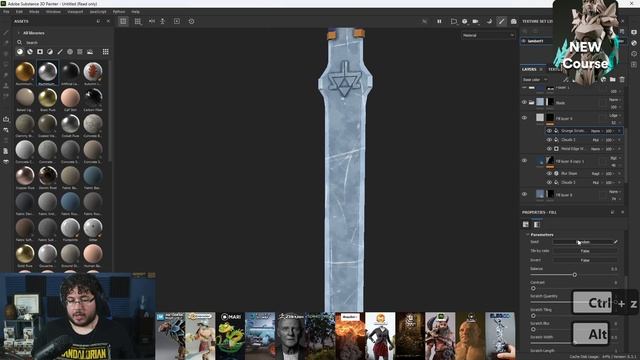Toggle lambert1 texture set visibility
The image size is (640, 360).
[524, 41]
